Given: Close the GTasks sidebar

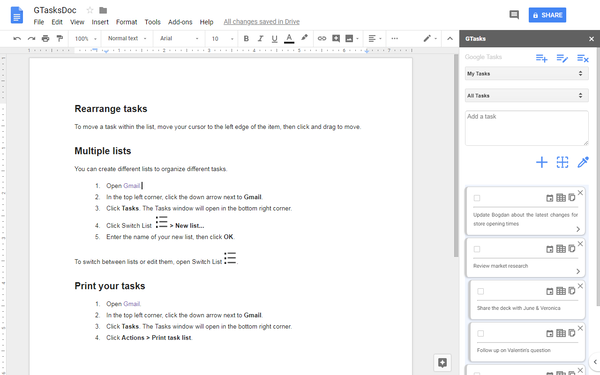Looking at the screenshot, I should coord(591,39).
